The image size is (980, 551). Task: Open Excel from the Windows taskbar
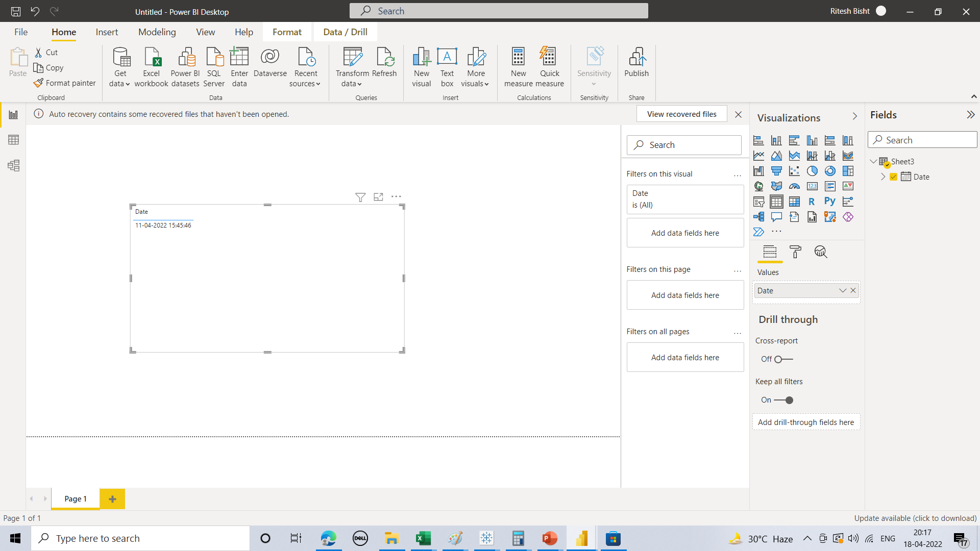[x=423, y=538]
